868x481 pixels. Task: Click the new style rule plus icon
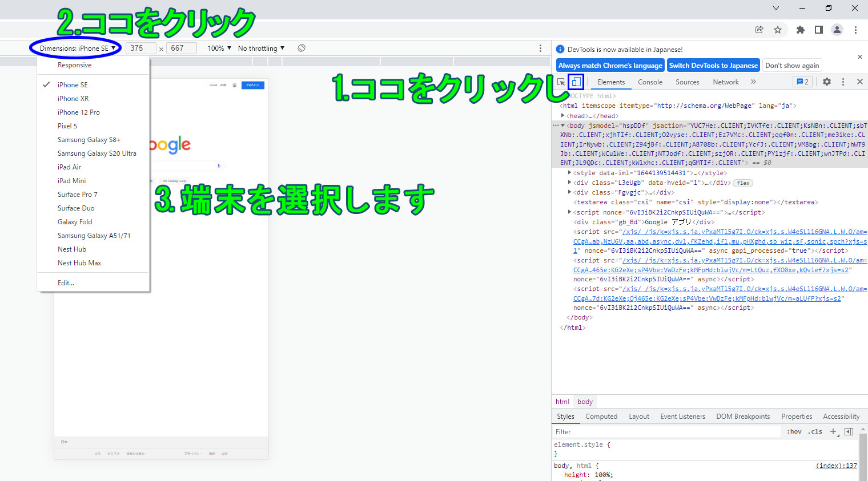(x=833, y=431)
